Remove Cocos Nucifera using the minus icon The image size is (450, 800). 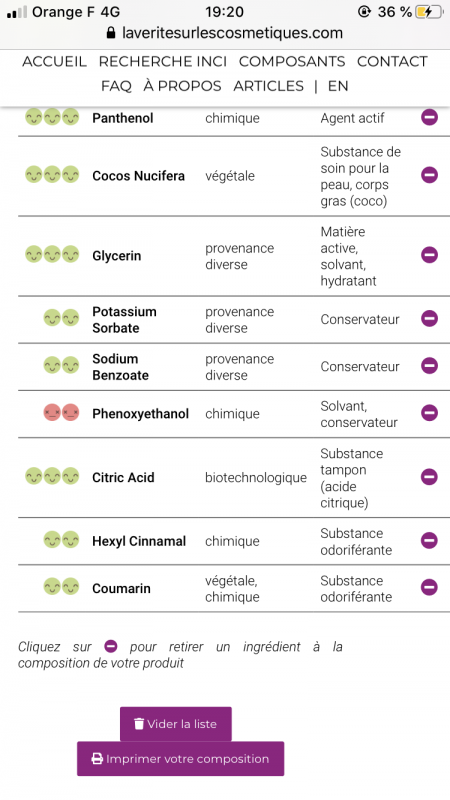(x=429, y=175)
